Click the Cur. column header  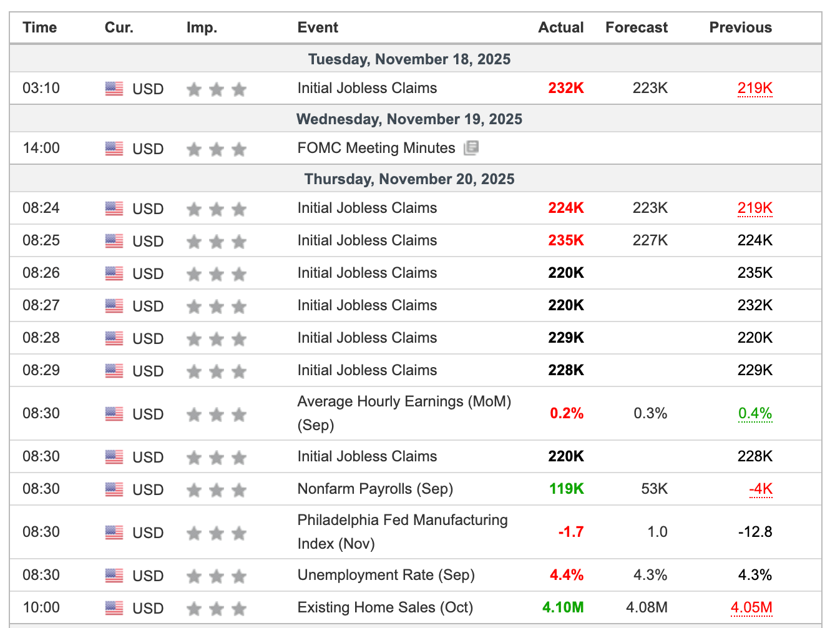(x=119, y=27)
